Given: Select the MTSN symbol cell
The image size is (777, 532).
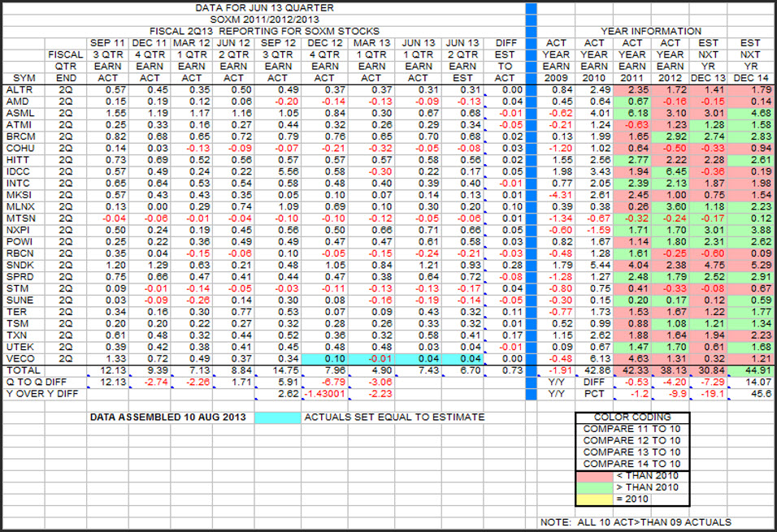Looking at the screenshot, I should [x=24, y=218].
